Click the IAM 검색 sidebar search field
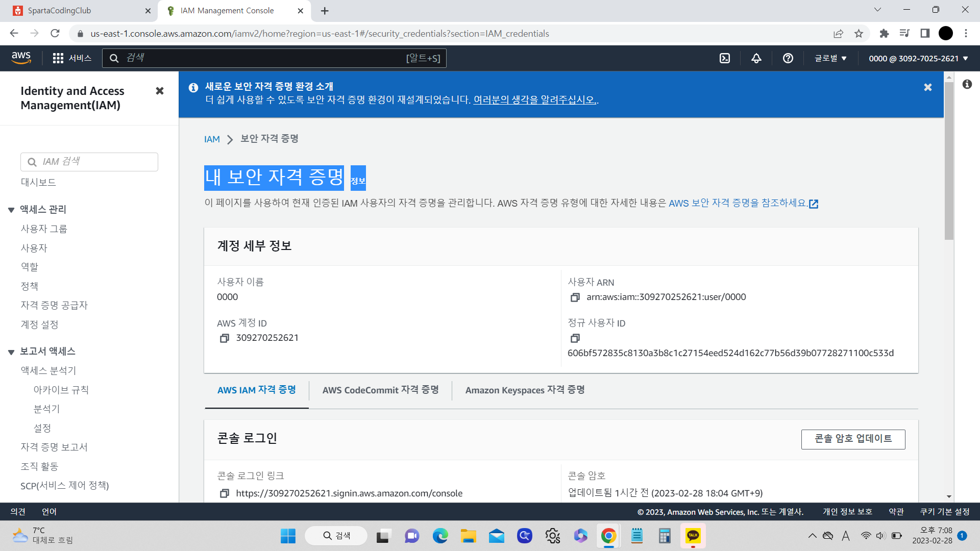Screen dimensions: 980x551 pos(89,162)
